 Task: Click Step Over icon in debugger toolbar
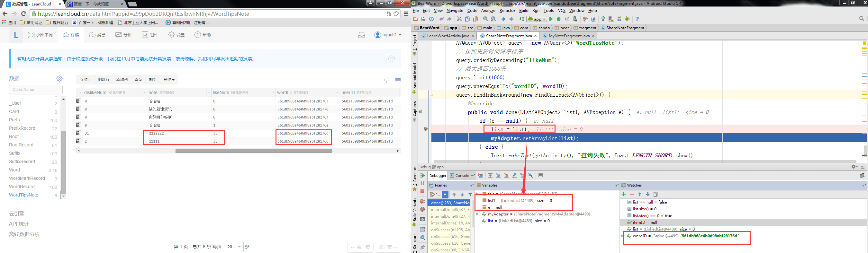(490, 176)
